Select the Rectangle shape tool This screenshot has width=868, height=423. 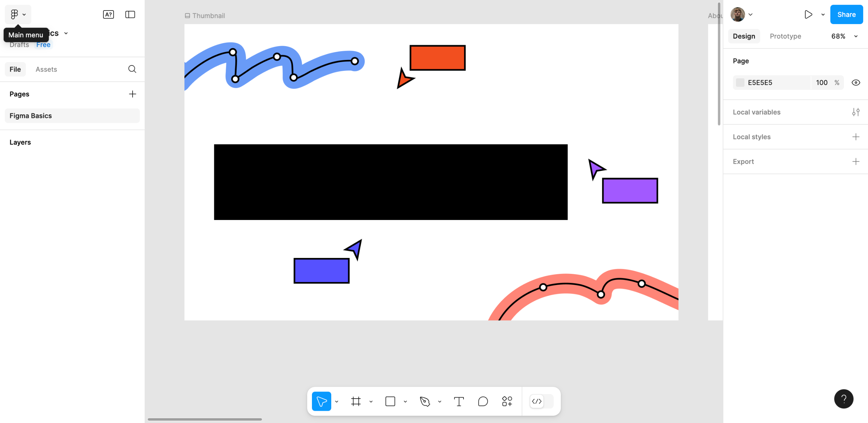point(390,401)
